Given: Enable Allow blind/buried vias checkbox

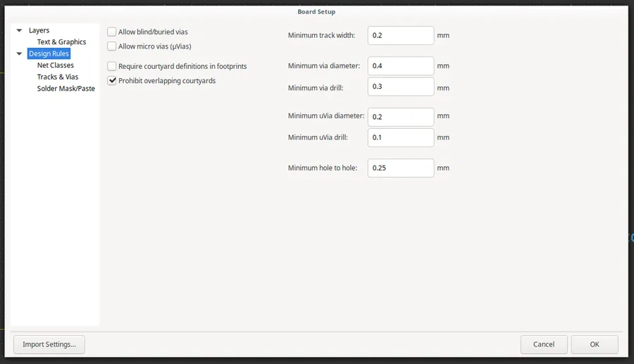Looking at the screenshot, I should click(111, 32).
